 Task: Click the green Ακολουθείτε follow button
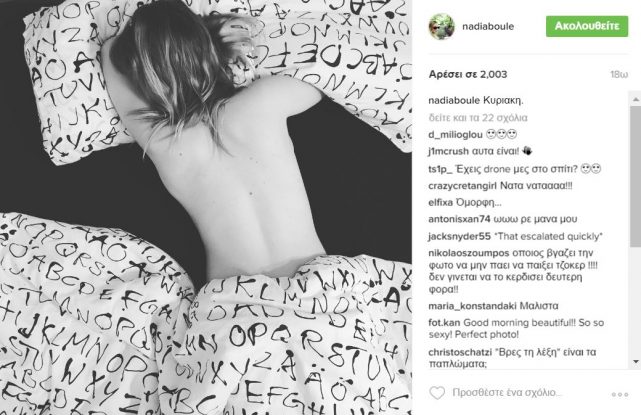(x=587, y=26)
